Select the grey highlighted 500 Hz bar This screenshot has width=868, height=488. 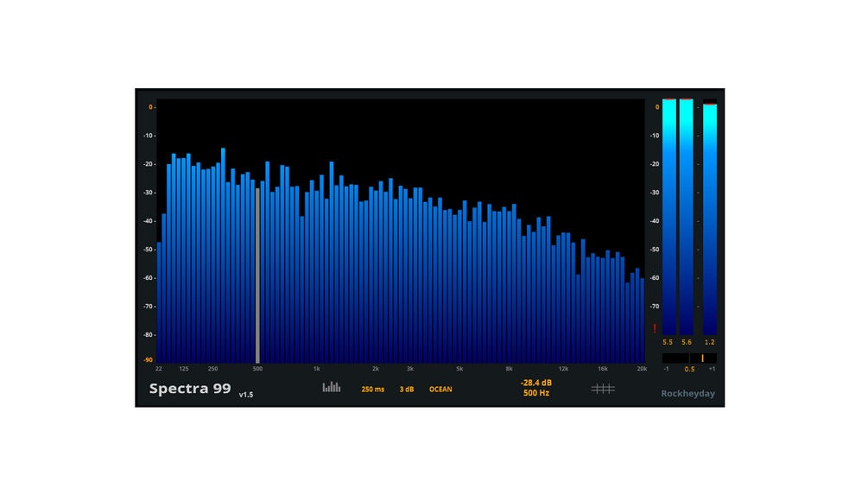coord(257,276)
